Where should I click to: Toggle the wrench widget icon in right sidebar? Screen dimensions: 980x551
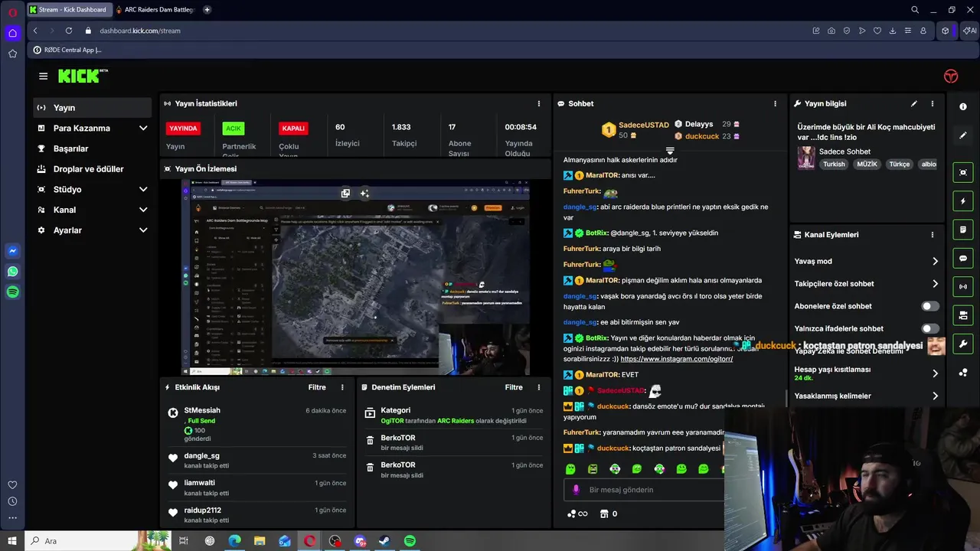coord(963,344)
